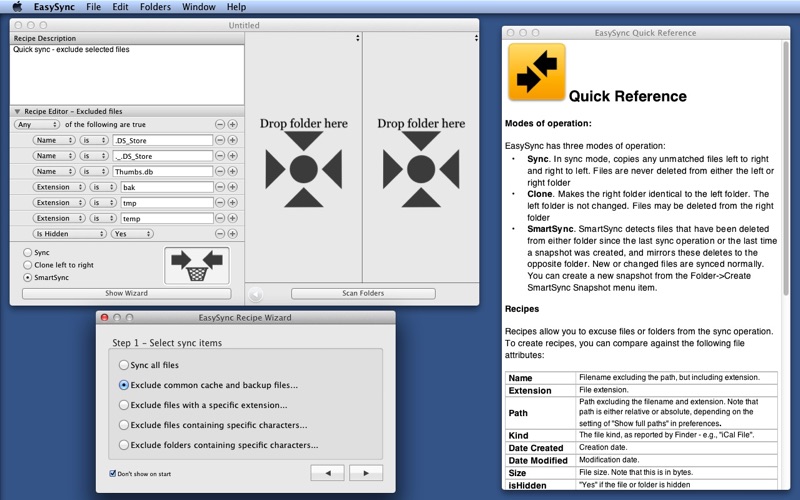This screenshot has height=500, width=800.
Task: Click the 'Step 1 – Select sync items' heading
Action: pos(167,343)
